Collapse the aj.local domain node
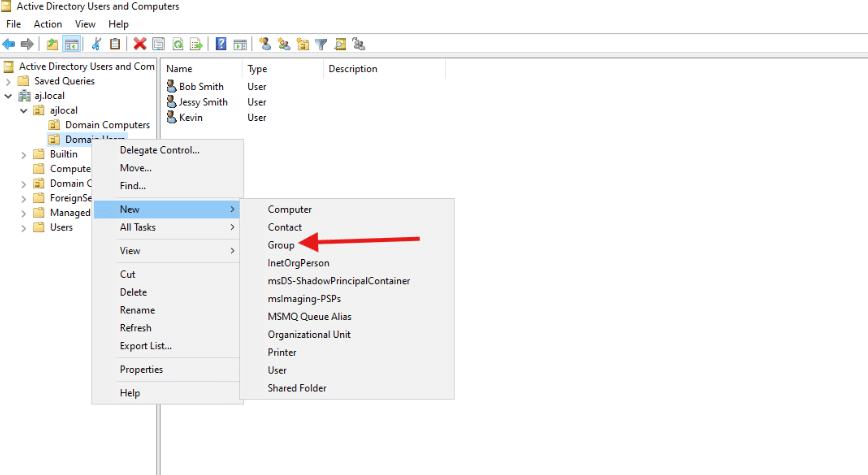This screenshot has width=868, height=475. pos(9,96)
